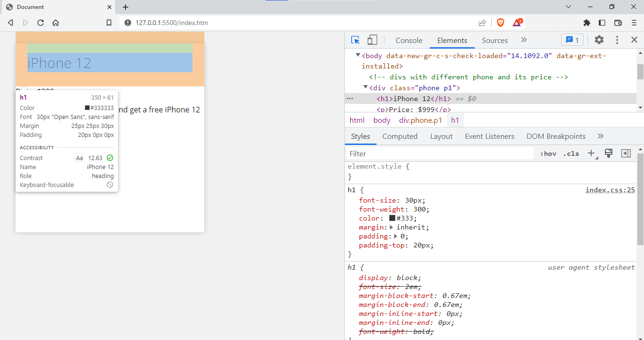
Task: Open the Brave Shields icon in address bar
Action: click(x=500, y=22)
